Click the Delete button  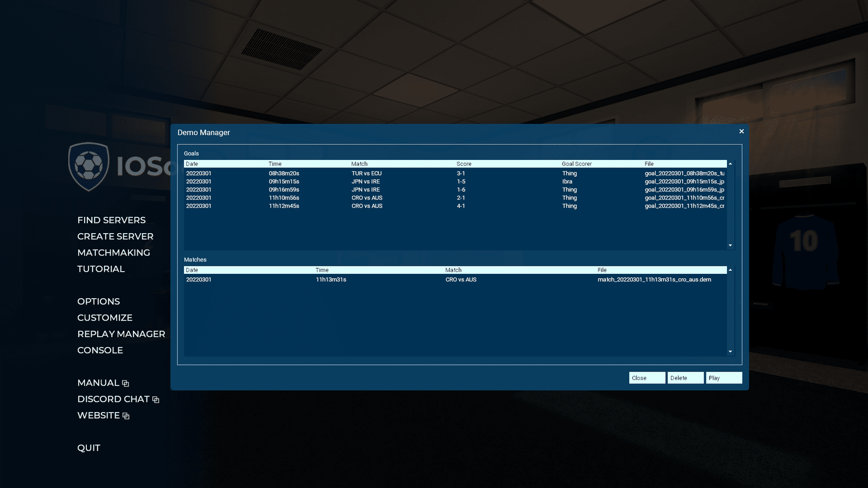tap(685, 378)
